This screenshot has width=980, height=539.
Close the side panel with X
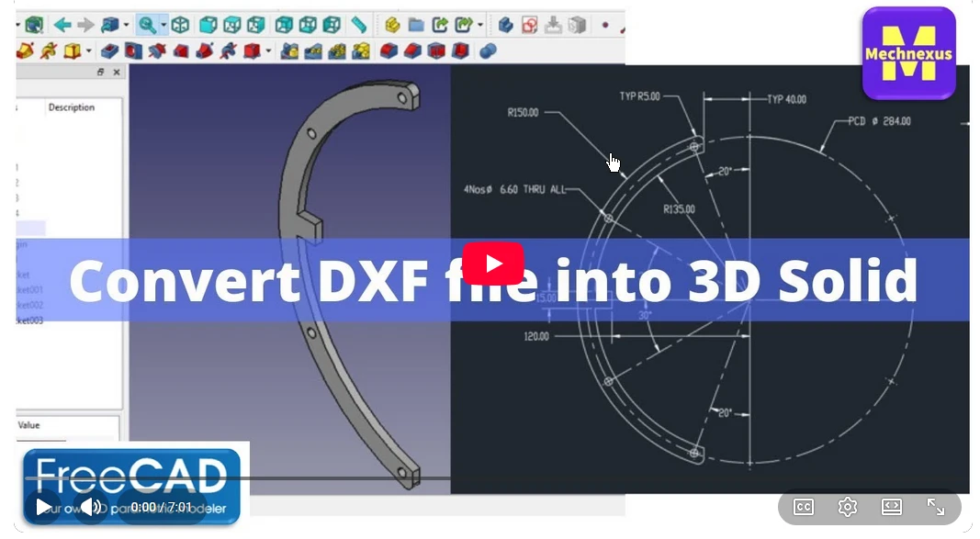click(x=117, y=73)
